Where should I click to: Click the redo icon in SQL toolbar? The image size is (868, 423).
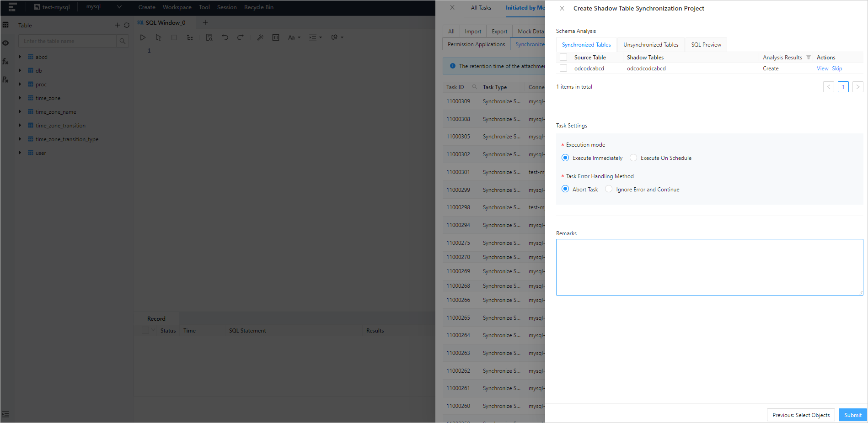point(240,37)
